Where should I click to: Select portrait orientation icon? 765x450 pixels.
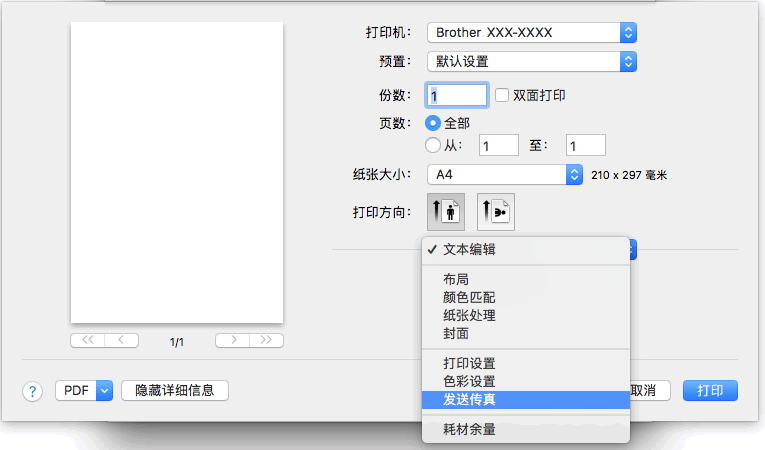pyautogui.click(x=445, y=212)
